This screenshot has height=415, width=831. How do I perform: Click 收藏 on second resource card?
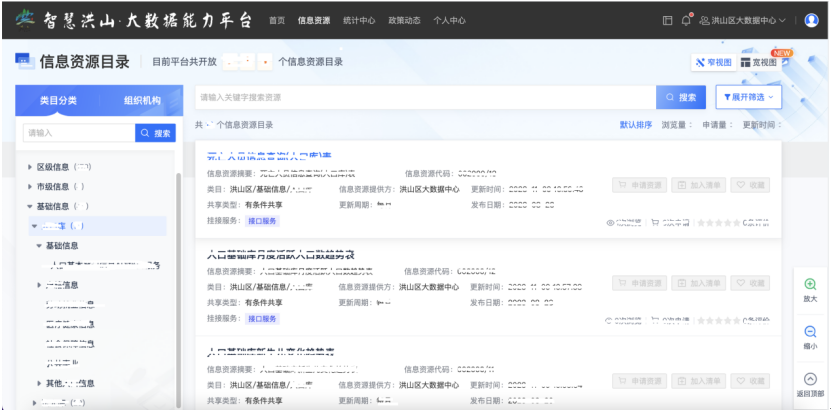(x=750, y=283)
